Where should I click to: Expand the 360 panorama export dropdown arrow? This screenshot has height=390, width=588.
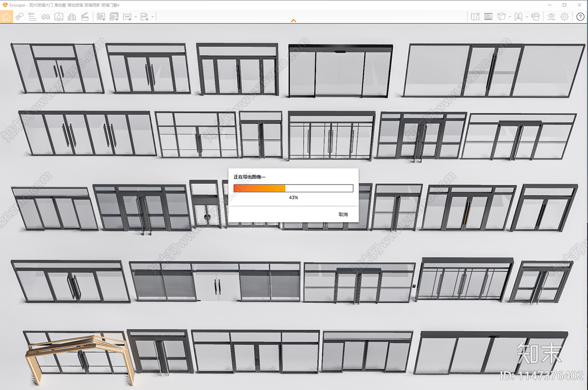[x=136, y=17]
